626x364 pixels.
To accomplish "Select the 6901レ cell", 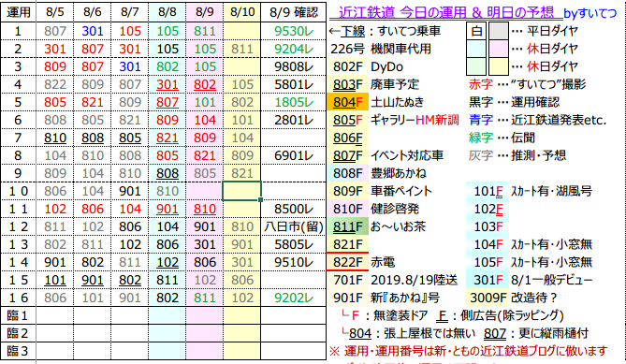I will click(x=294, y=155).
